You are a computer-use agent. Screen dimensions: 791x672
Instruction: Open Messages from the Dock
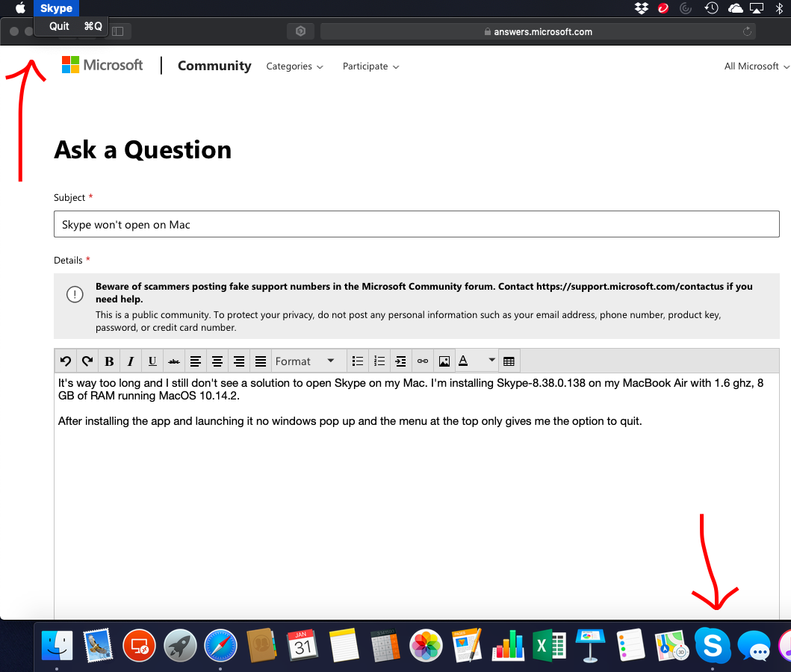click(754, 645)
